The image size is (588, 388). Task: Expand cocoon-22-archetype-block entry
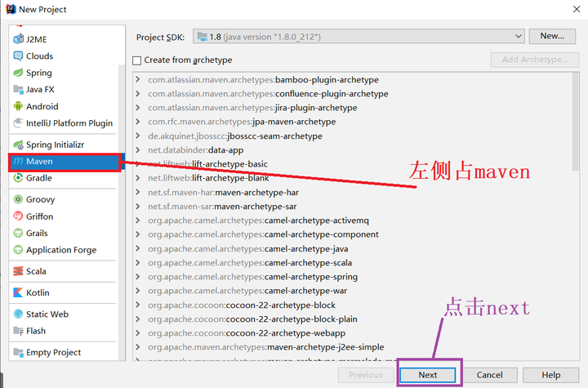pos(138,305)
